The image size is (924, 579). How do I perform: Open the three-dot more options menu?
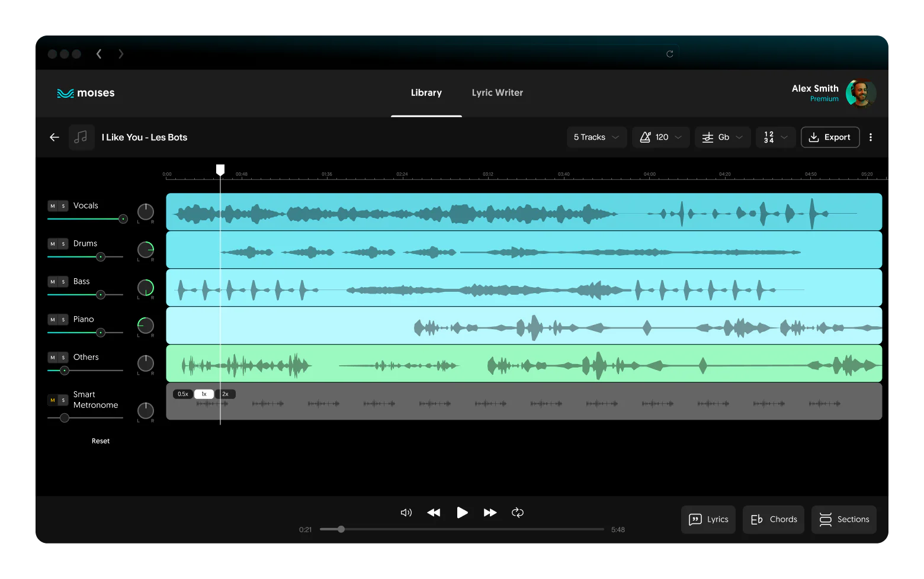tap(870, 137)
